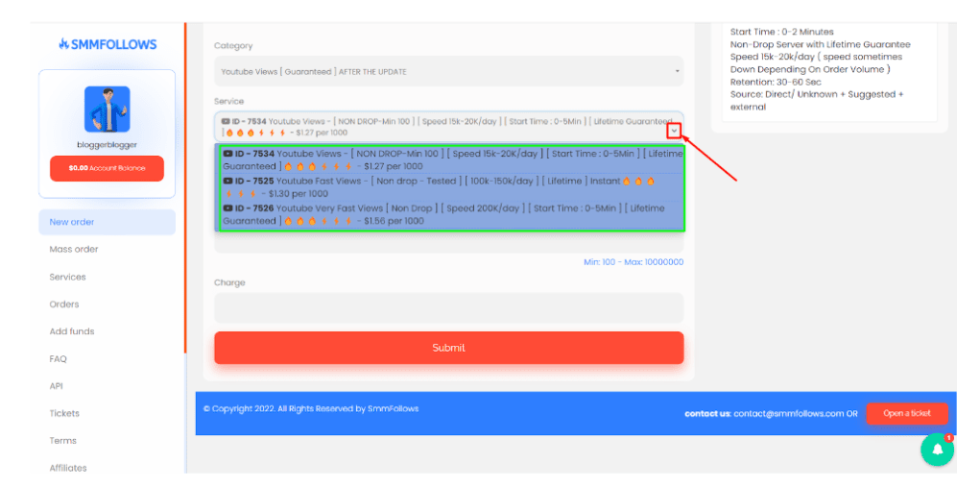Click the Service dropdown chevron arrow
Screen dimensions: 980x487
674,131
